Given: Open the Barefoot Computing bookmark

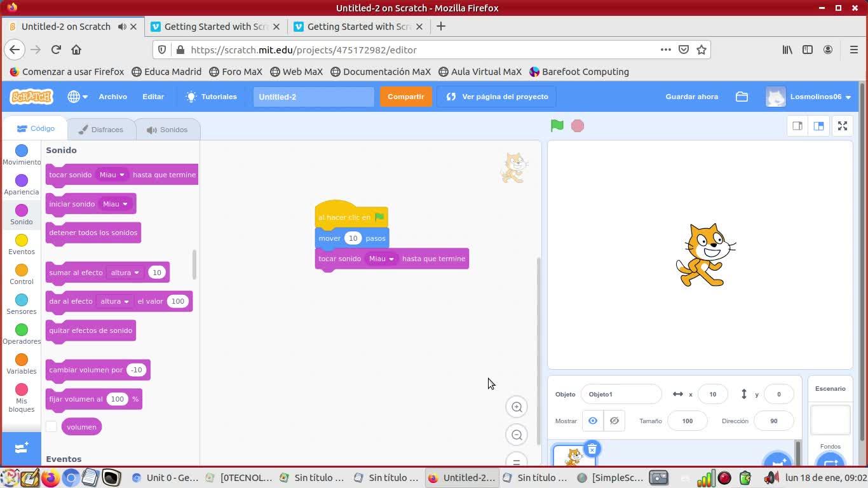Looking at the screenshot, I should coord(579,72).
